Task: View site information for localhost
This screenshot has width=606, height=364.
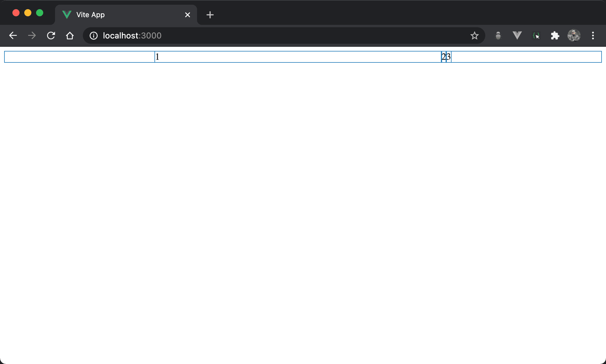Action: 94,36
